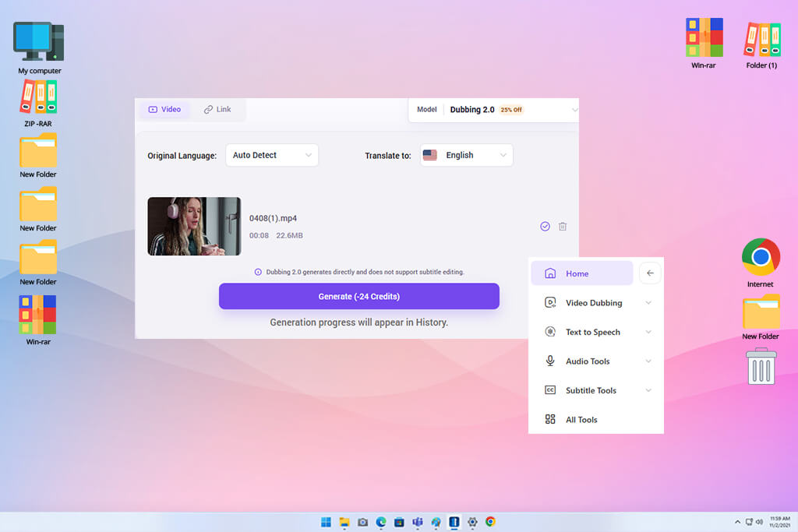Open Microsoft Teams from the taskbar
798x532 pixels.
pos(418,522)
